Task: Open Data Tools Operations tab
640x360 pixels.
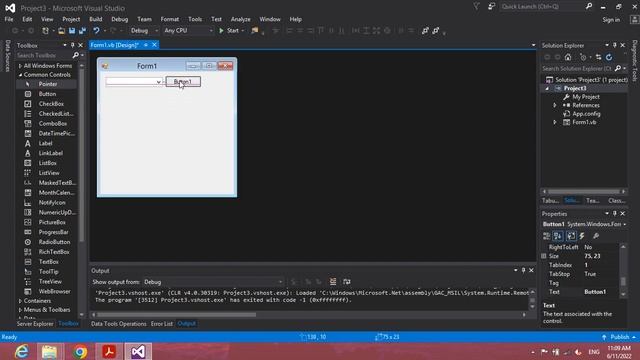Action: (118, 324)
